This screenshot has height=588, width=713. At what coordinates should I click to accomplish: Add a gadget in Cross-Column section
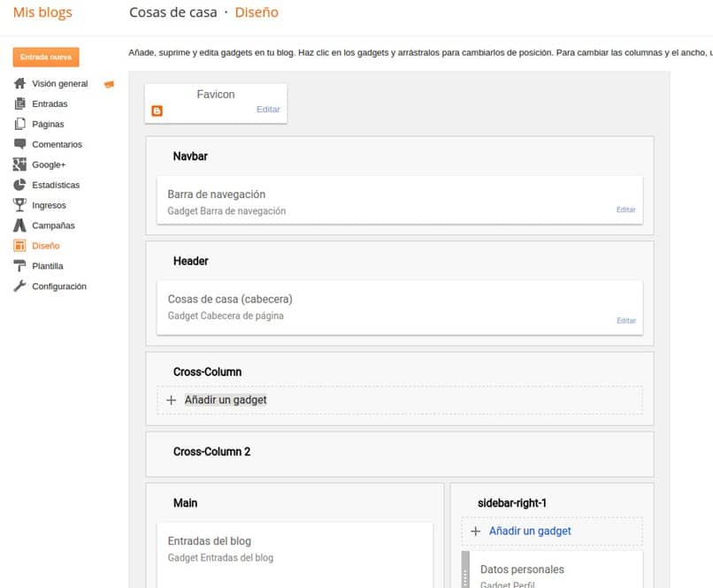(225, 400)
